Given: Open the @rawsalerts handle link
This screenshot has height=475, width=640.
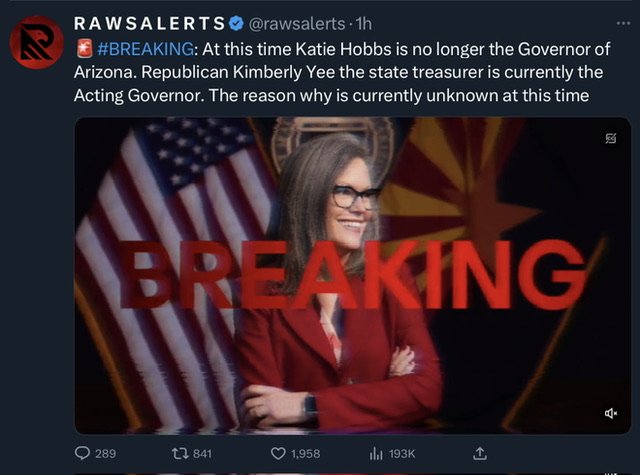Looking at the screenshot, I should click(297, 24).
